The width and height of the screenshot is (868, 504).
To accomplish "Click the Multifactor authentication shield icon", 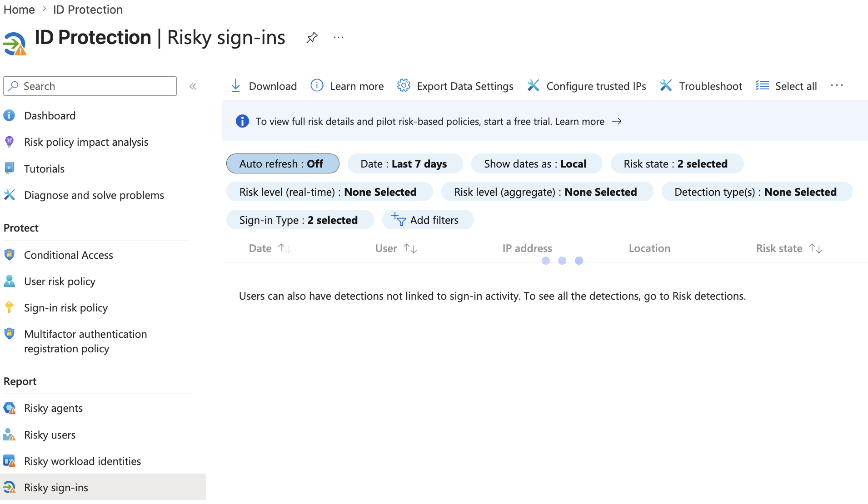I will click(x=9, y=334).
